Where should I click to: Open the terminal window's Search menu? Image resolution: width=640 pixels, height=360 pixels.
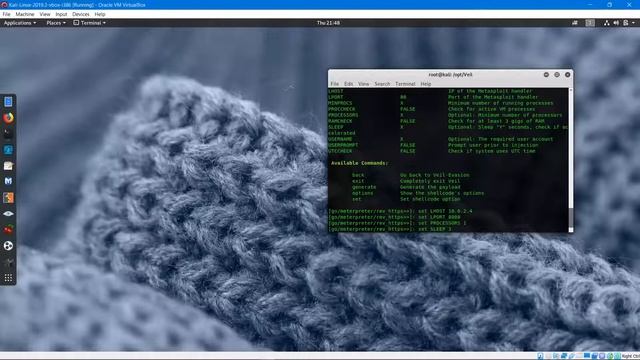(382, 84)
